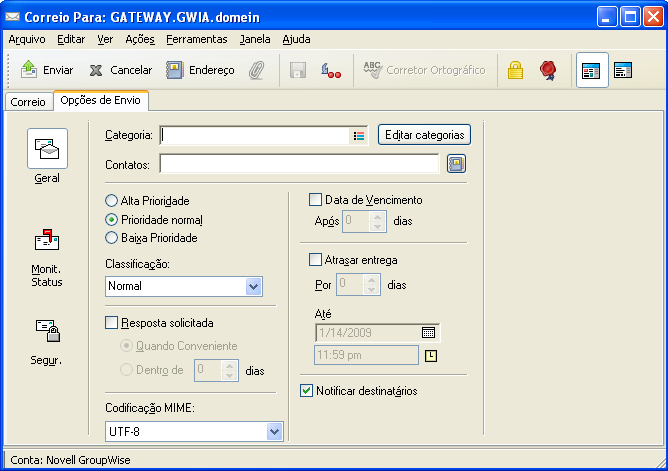This screenshot has width=668, height=471.
Task: Open calendar picker for Até date
Action: (428, 333)
